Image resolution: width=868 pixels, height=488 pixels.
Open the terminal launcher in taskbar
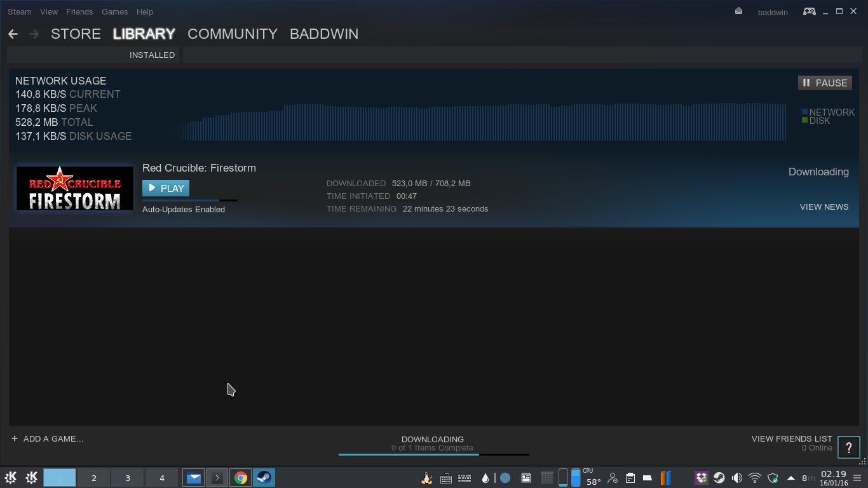coord(217,478)
